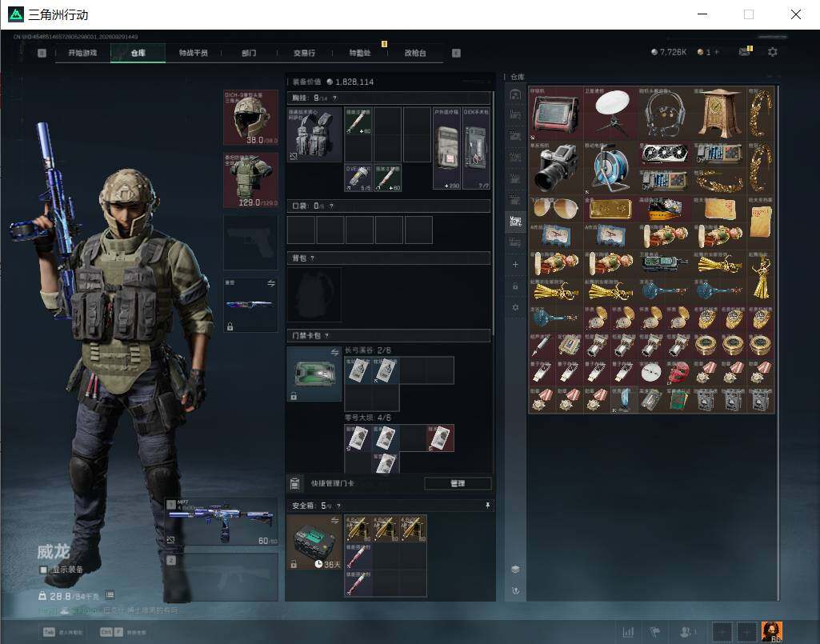Image resolution: width=820 pixels, height=644 pixels.
Task: Select the satellite dish item in the warehouse
Action: click(x=610, y=114)
